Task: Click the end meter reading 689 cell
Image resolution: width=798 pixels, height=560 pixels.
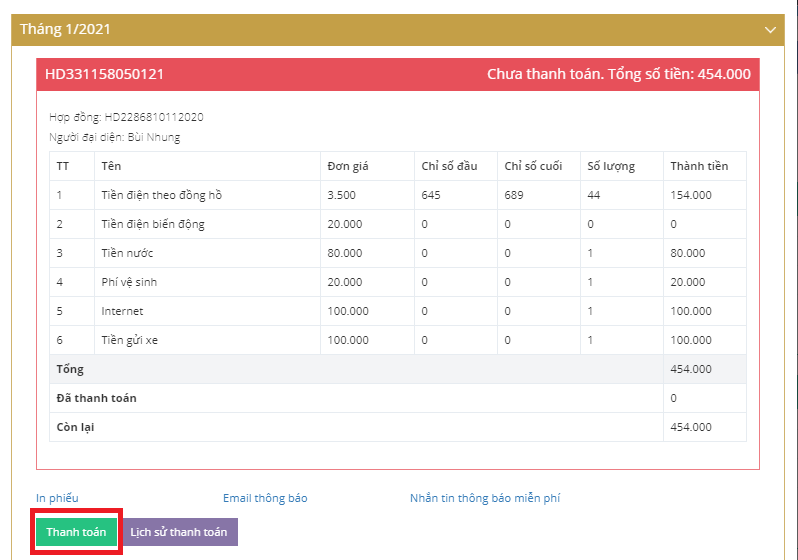Action: click(x=515, y=195)
